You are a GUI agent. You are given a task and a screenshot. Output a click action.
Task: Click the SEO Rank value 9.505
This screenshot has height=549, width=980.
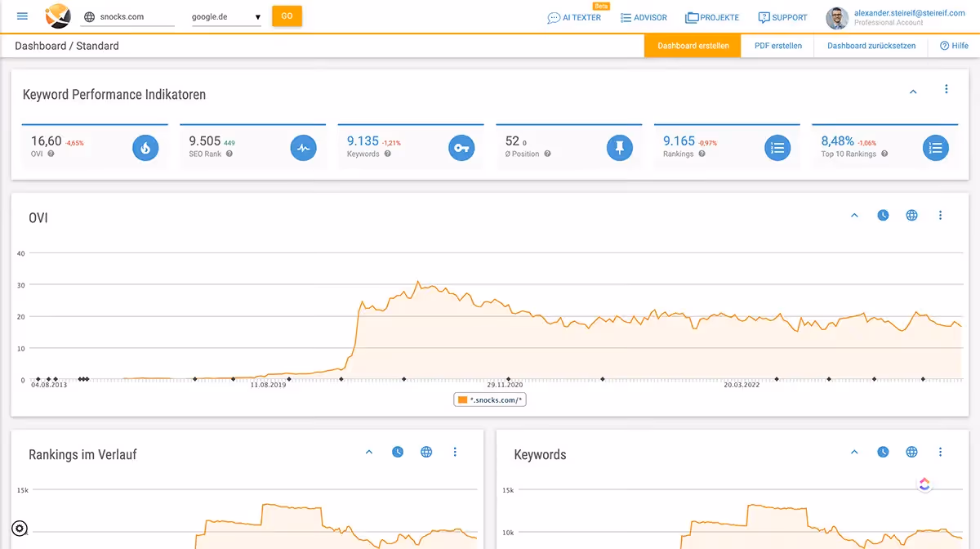click(x=205, y=141)
